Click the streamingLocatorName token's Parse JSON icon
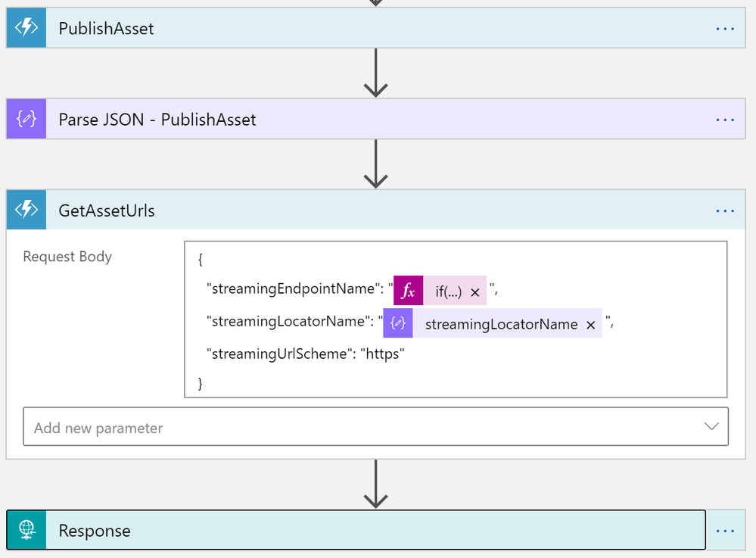The width and height of the screenshot is (756, 558). coord(398,323)
